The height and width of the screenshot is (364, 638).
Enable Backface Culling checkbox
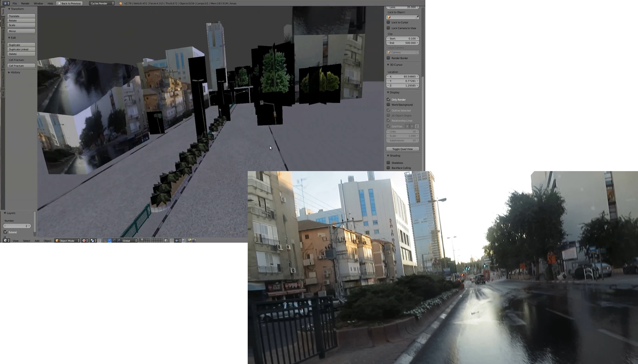coord(388,168)
